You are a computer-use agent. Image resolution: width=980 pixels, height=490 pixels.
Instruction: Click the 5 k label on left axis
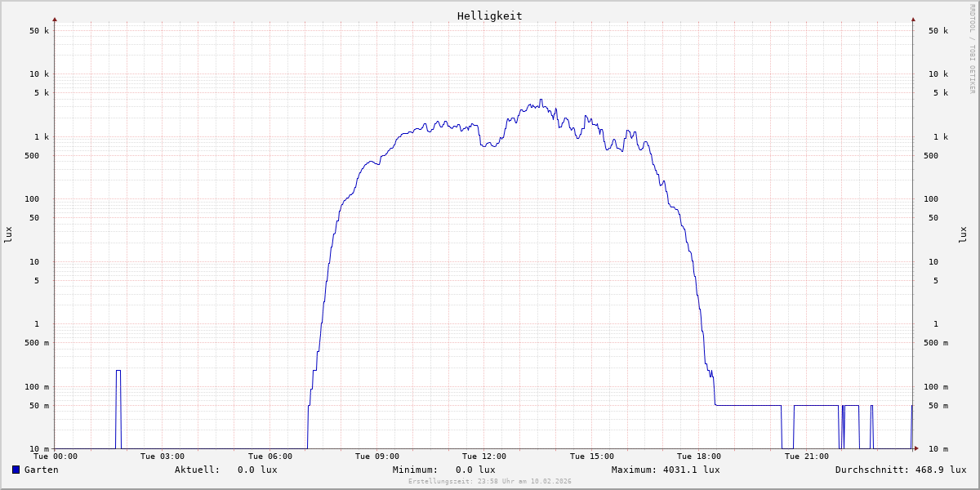(x=42, y=93)
